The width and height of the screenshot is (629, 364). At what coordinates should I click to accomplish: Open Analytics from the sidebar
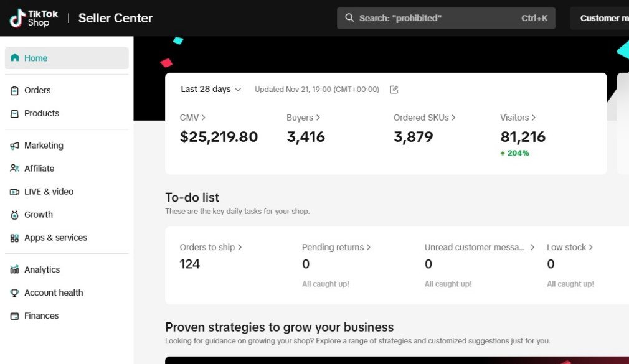[42, 269]
